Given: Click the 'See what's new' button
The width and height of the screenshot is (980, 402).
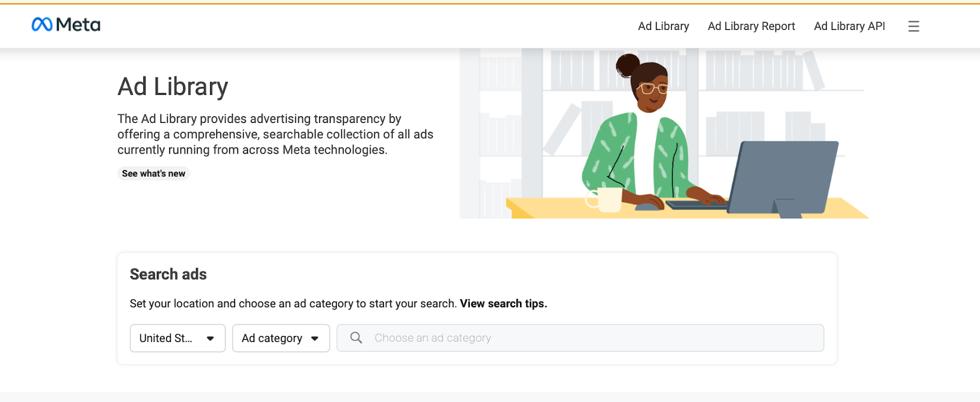Looking at the screenshot, I should [153, 173].
